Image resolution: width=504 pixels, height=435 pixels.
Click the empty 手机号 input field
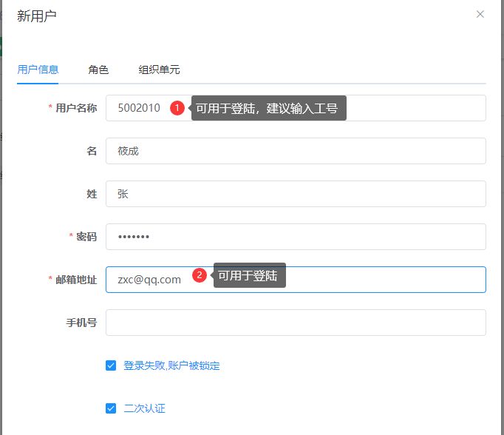pyautogui.click(x=296, y=323)
